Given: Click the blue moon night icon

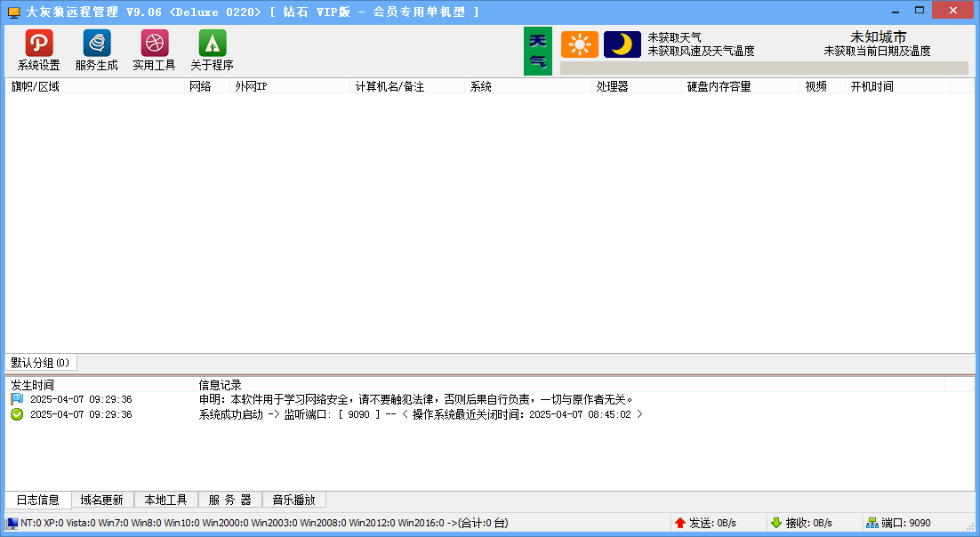Looking at the screenshot, I should coord(623,44).
